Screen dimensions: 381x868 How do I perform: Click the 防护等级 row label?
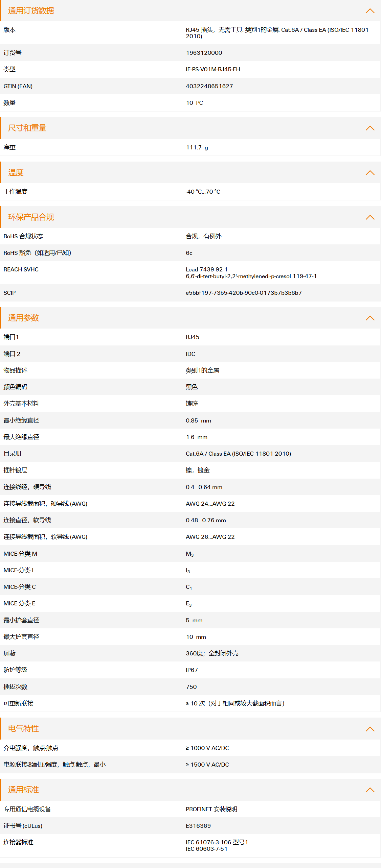pos(15,670)
